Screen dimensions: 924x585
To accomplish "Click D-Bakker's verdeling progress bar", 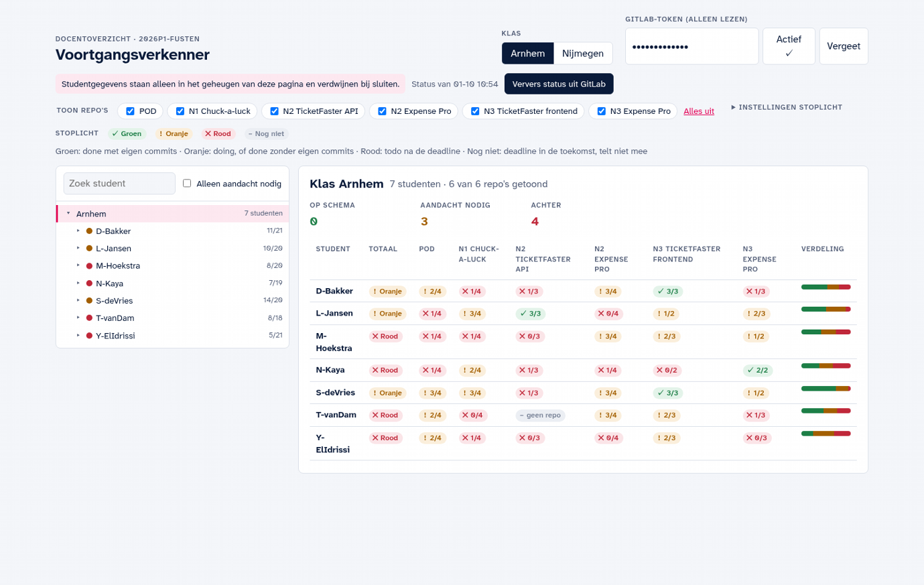I will coord(826,287).
